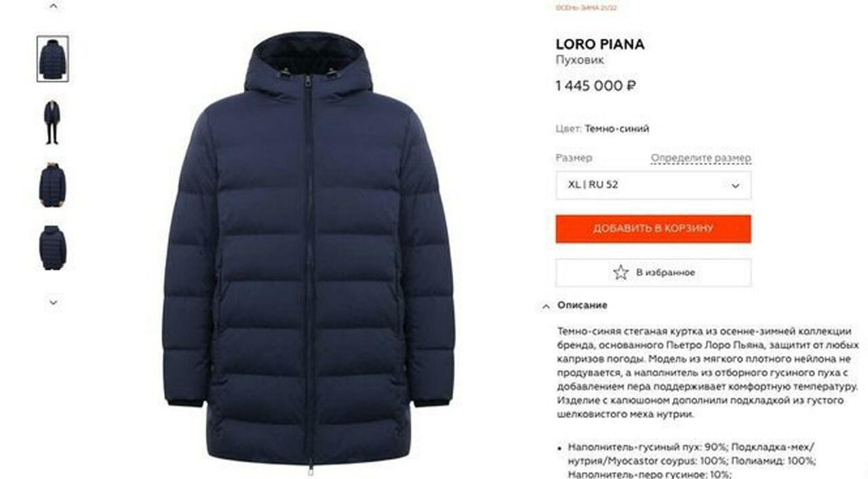The width and height of the screenshot is (868, 479).
Task: Click the Темно-синий color label
Action: [x=617, y=128]
